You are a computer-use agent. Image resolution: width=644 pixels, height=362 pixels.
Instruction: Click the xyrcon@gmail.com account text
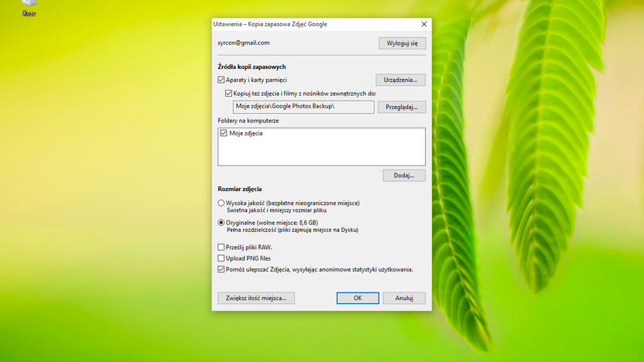point(244,43)
